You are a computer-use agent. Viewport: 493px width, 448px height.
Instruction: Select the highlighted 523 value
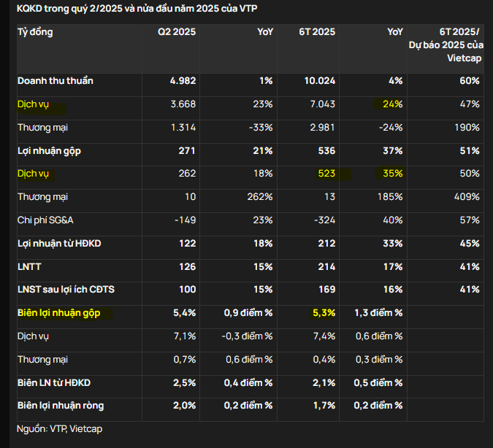click(325, 174)
